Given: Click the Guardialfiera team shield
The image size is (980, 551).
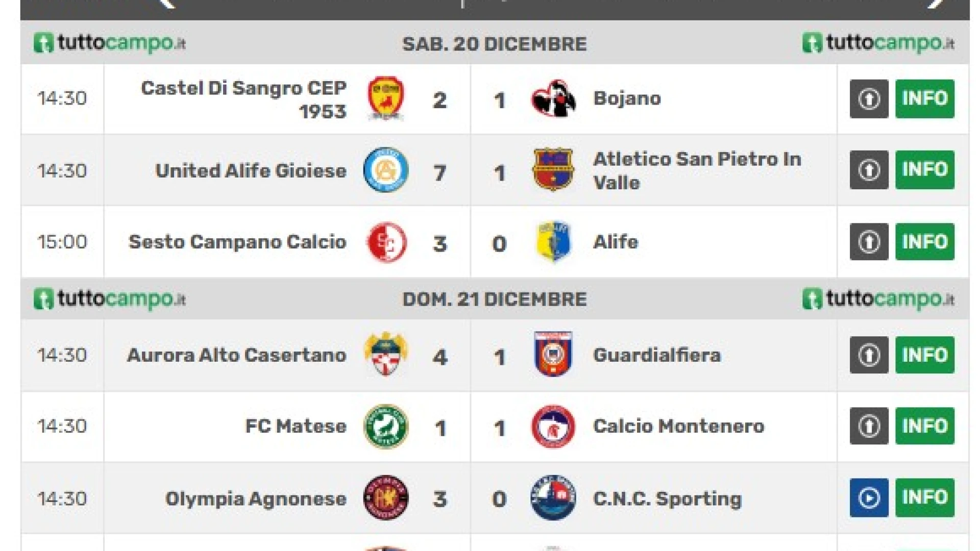Looking at the screenshot, I should pyautogui.click(x=553, y=355).
